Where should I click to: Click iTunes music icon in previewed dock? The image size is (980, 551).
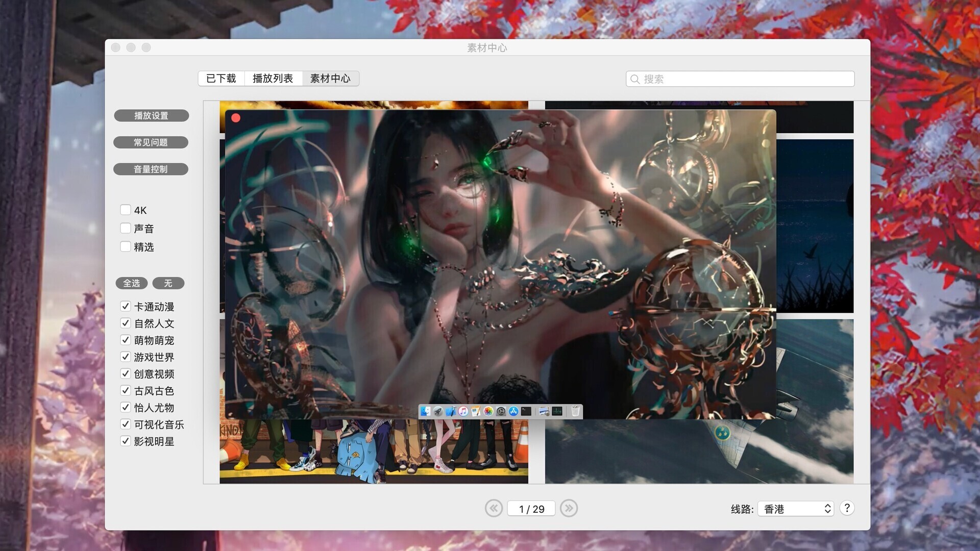point(463,411)
